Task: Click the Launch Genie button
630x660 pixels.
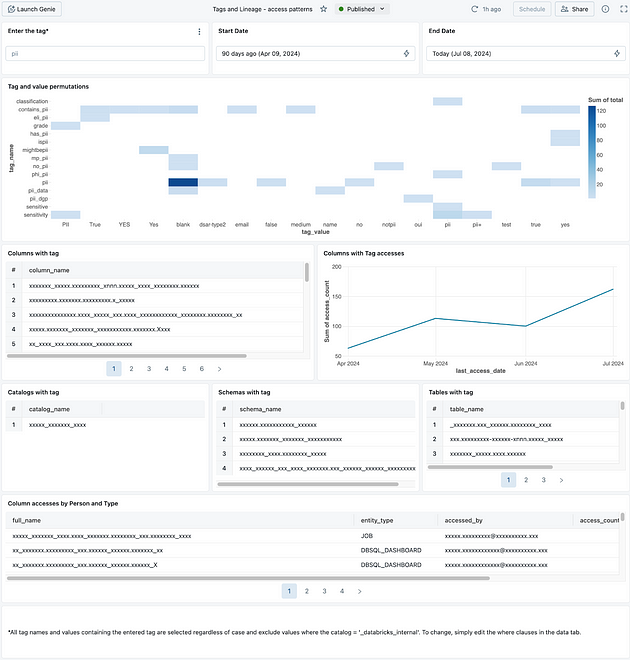Action: 32,9
